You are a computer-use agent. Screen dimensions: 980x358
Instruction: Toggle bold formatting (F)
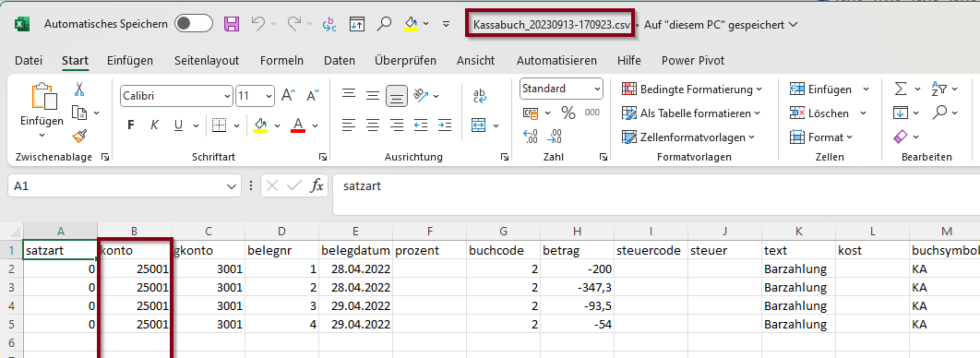click(131, 125)
